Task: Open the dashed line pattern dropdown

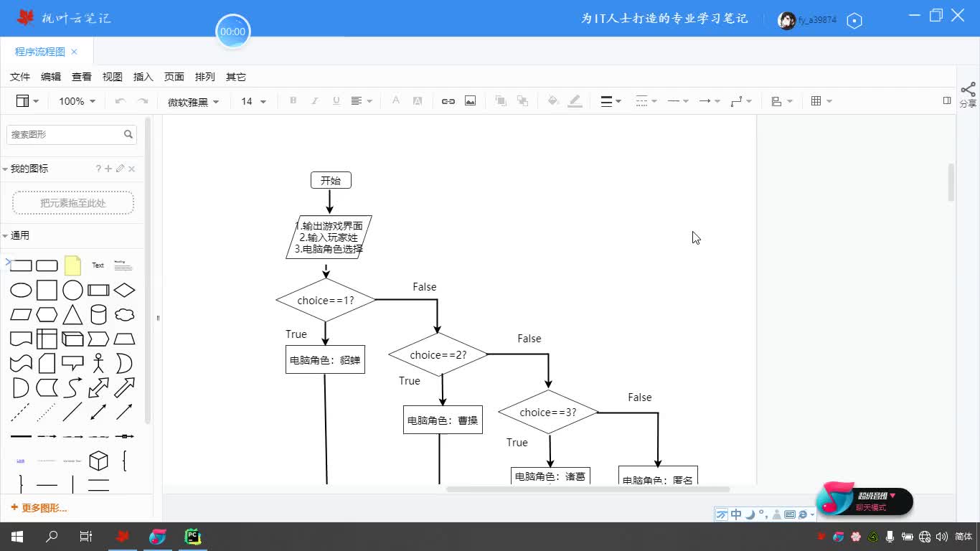Action: point(646,101)
